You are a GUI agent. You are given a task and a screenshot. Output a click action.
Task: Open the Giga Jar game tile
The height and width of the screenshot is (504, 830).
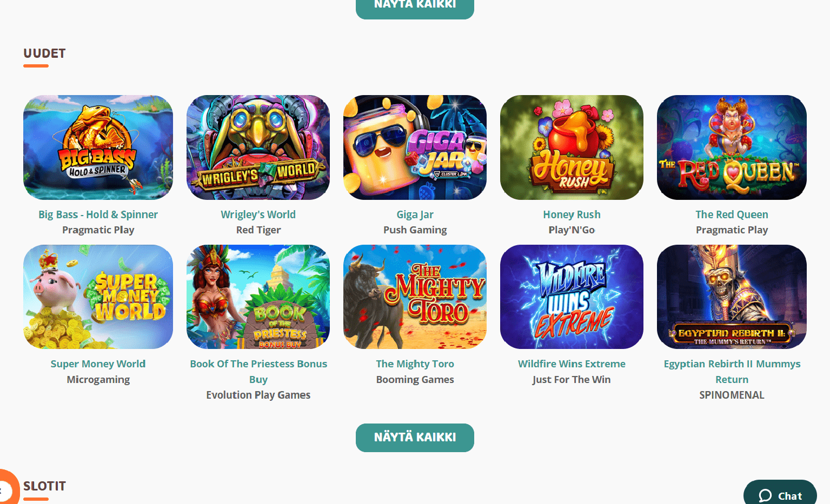pyautogui.click(x=415, y=147)
